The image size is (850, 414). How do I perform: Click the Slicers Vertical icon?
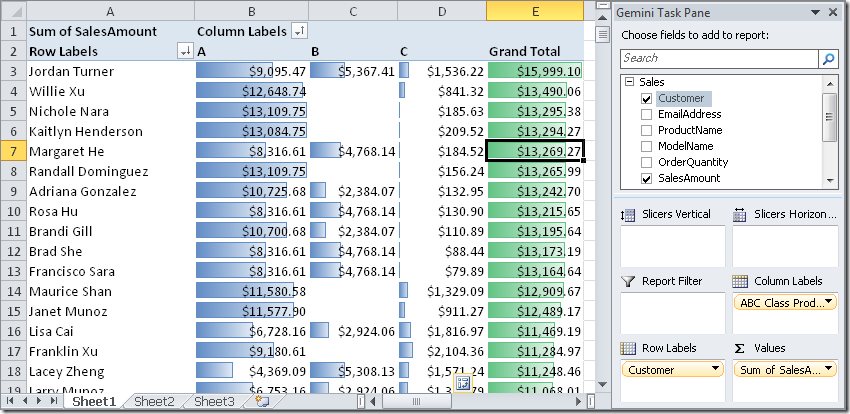629,214
